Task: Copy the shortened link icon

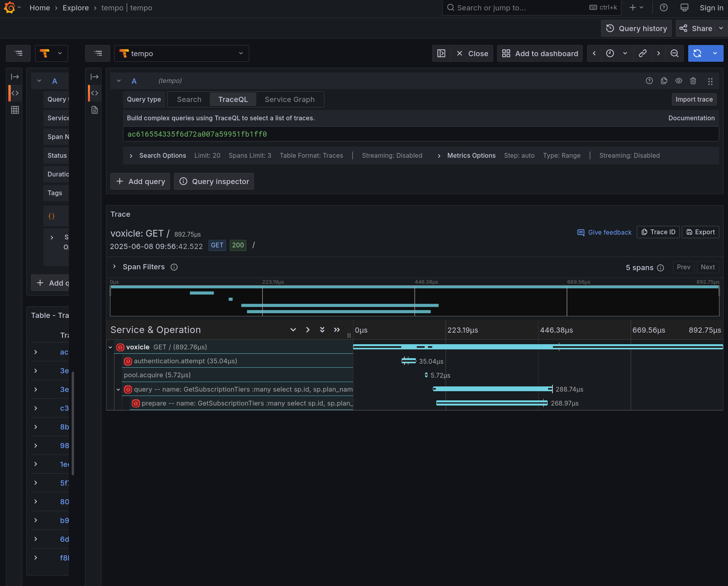Action: pos(642,53)
